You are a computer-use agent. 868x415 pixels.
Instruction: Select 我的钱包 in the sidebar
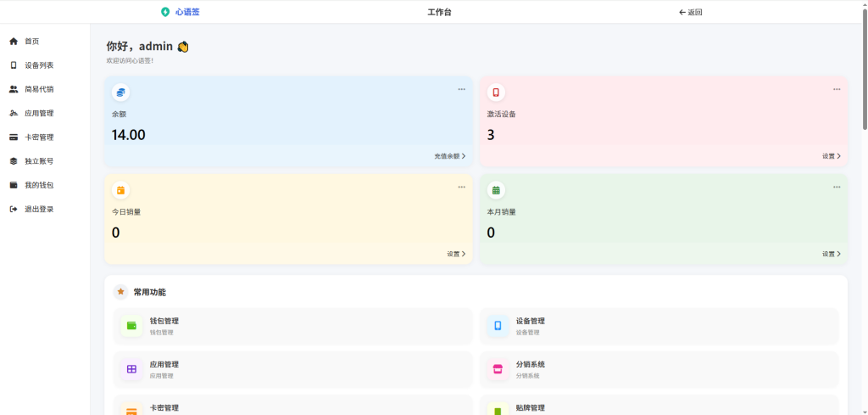[x=39, y=185]
